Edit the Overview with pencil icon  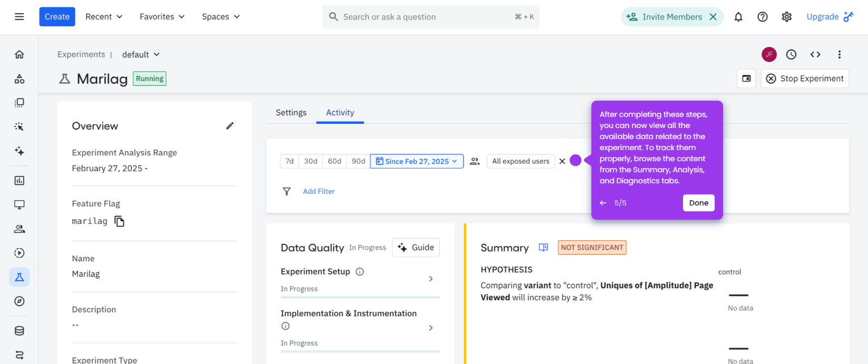[230, 126]
